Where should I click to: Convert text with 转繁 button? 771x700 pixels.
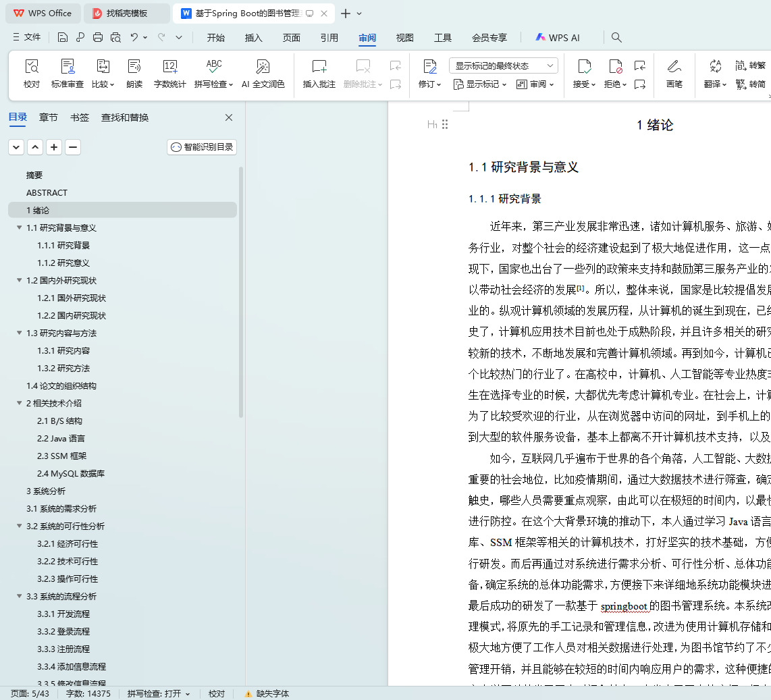tap(751, 65)
